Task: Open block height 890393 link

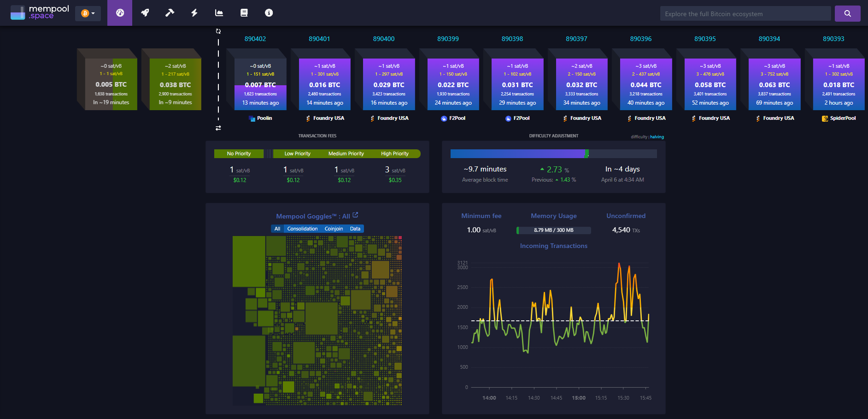Action: (x=833, y=39)
